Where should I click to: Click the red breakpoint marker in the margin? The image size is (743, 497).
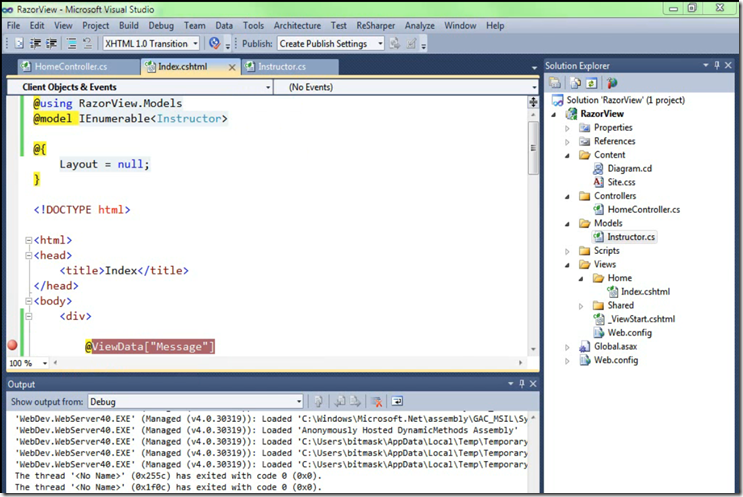click(x=13, y=345)
